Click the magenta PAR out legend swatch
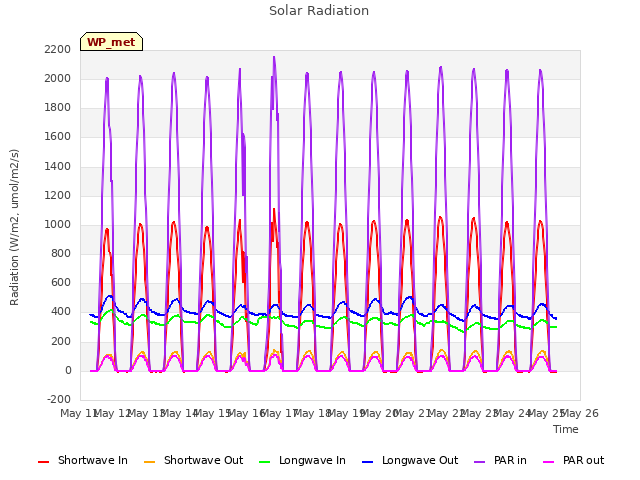 (549, 462)
